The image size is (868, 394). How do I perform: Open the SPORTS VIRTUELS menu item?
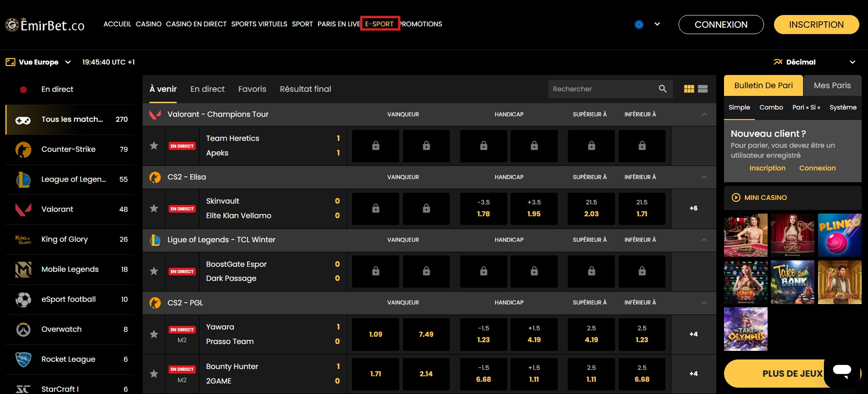(259, 24)
